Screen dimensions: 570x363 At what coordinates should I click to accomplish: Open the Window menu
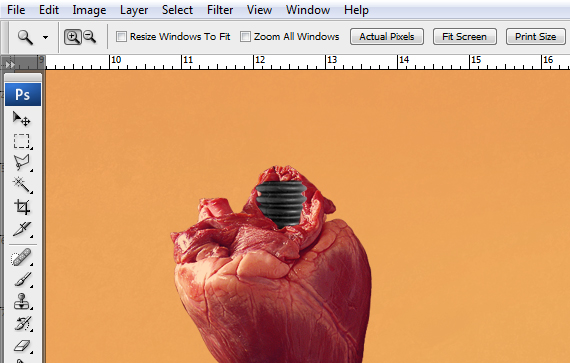(308, 10)
